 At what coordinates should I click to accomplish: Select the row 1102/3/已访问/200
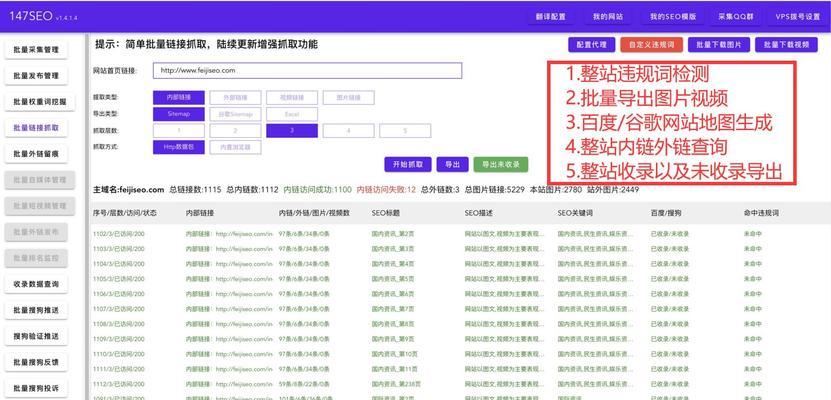click(119, 234)
